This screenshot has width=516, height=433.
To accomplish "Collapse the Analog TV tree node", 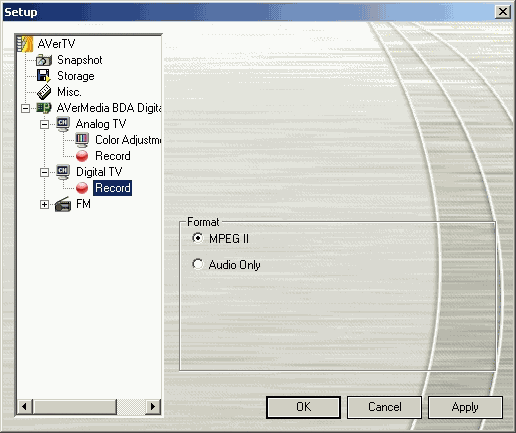I will 44,124.
